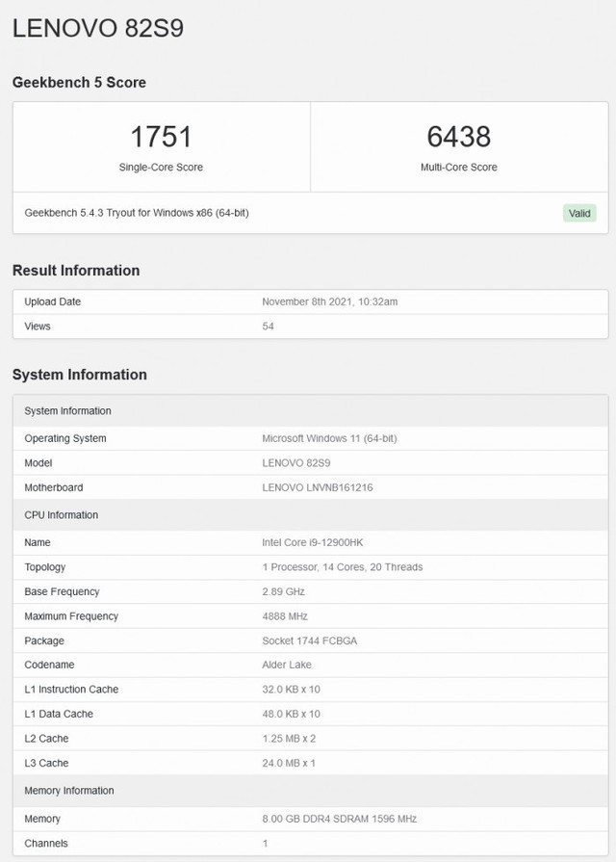Click the motherboard value LENOVO LNVNB161216
This screenshot has width=616, height=862.
[x=317, y=487]
